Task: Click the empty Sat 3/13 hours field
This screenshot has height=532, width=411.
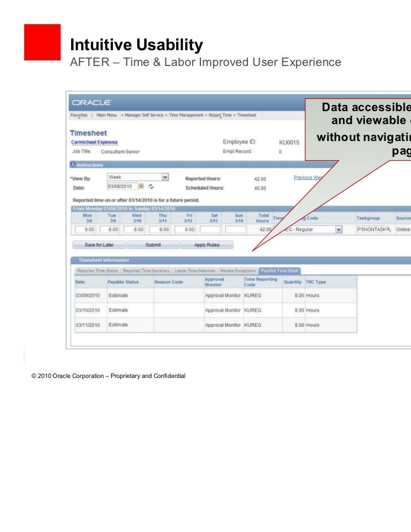Action: tap(210, 230)
